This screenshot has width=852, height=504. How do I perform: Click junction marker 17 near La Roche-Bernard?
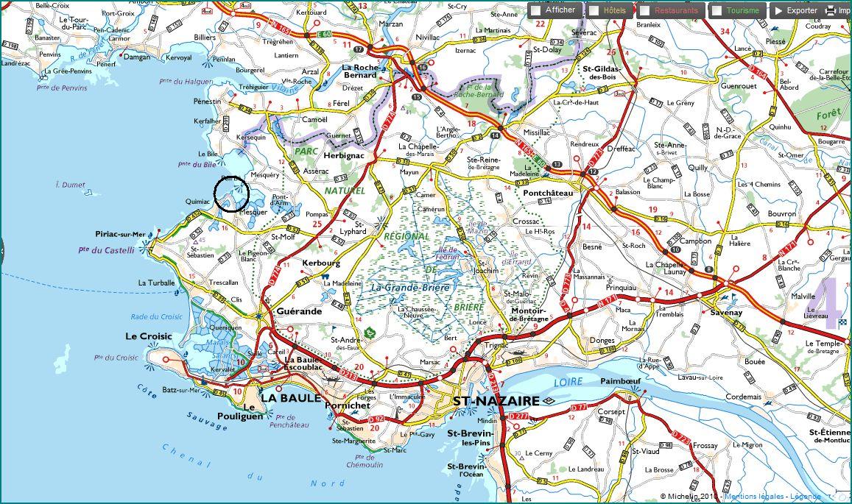(x=359, y=49)
